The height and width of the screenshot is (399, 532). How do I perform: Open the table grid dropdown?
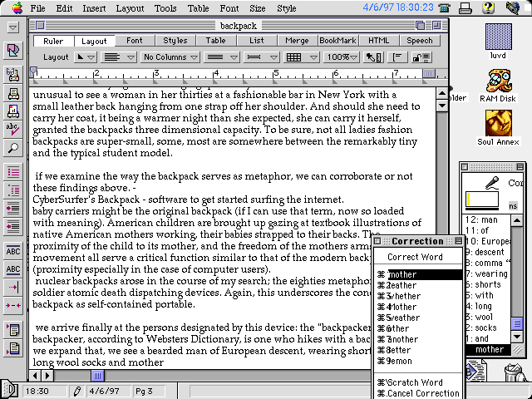click(x=302, y=57)
